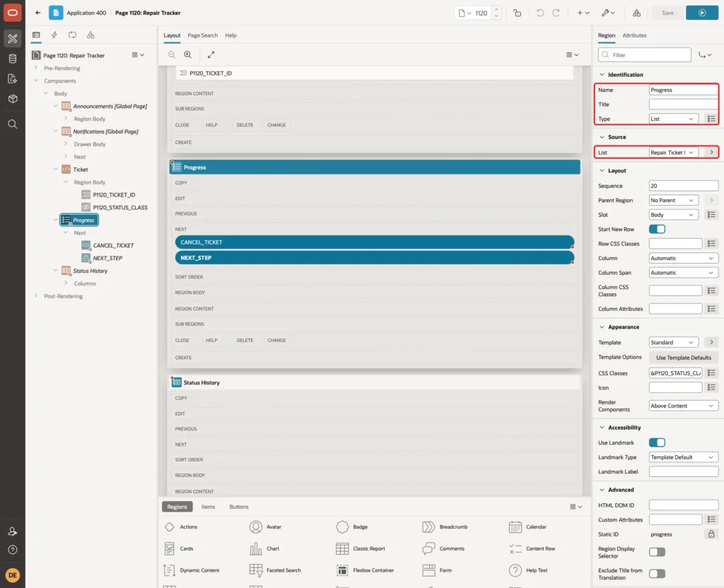Expand layout to full screen
This screenshot has width=724, height=588.
211,54
